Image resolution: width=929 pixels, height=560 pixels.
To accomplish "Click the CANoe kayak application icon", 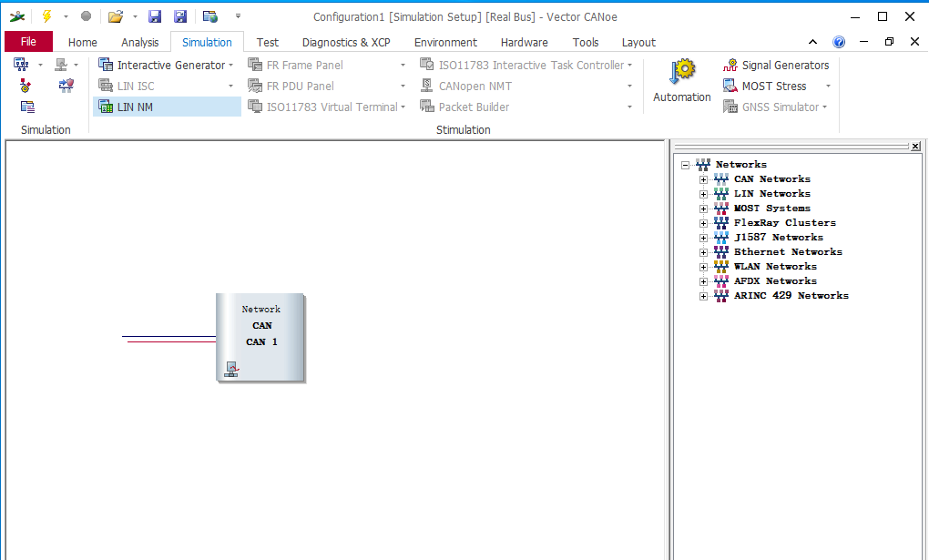I will click(x=17, y=16).
